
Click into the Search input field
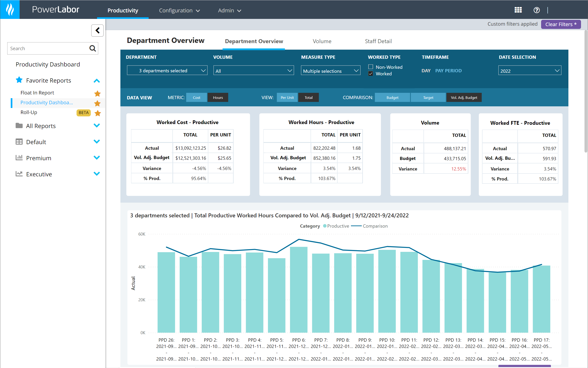point(47,49)
